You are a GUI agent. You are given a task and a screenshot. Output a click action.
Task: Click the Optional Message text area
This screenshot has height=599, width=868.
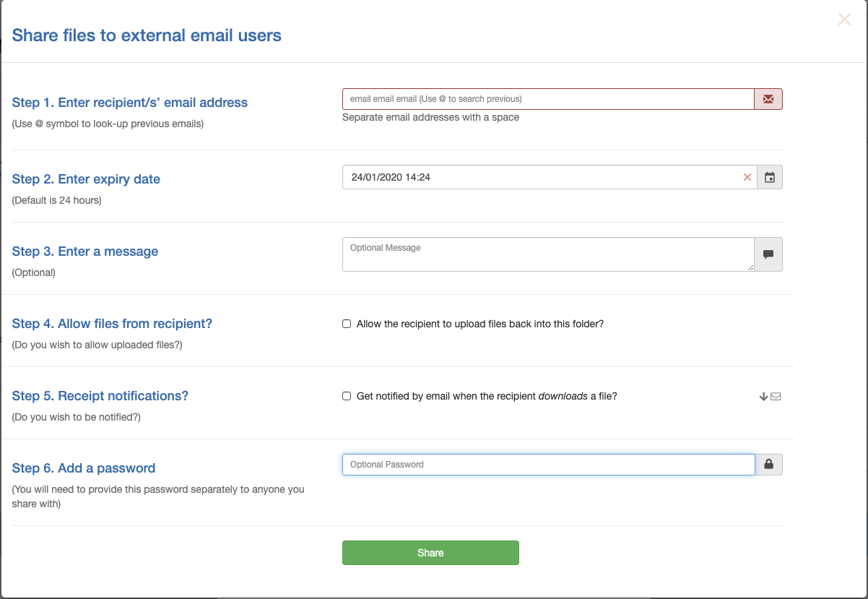click(x=548, y=254)
